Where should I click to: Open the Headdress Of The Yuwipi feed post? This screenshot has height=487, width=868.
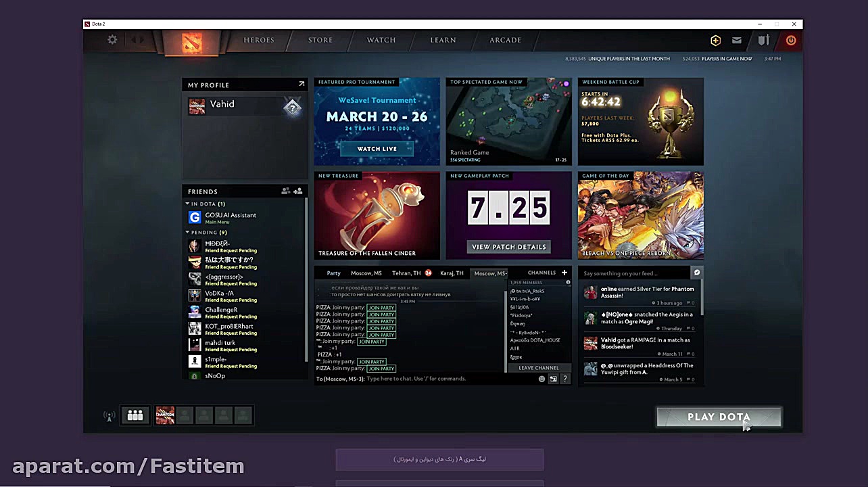[x=640, y=372]
